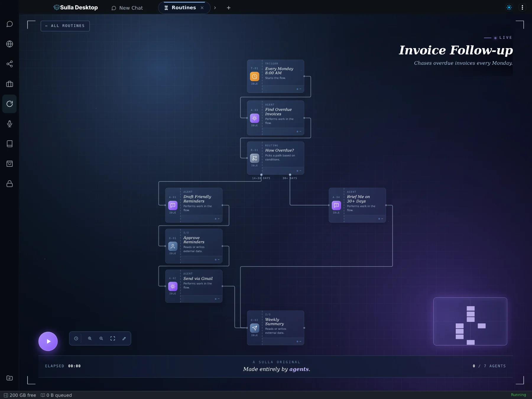532x399 pixels.
Task: Open the three-dot menu at top right
Action: (522, 7)
